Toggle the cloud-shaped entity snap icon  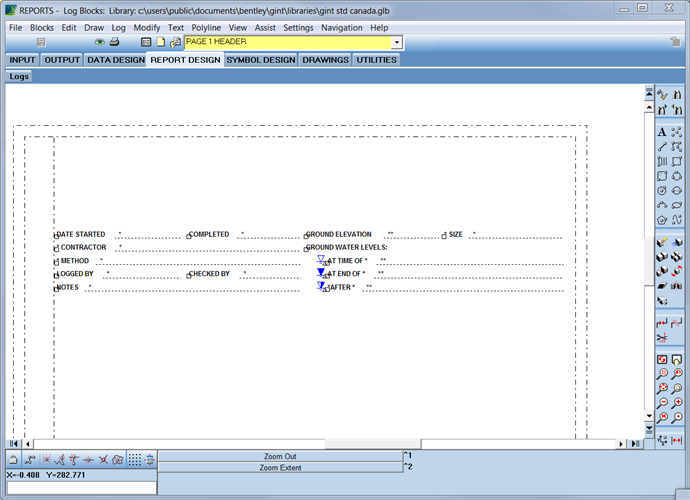(117, 460)
